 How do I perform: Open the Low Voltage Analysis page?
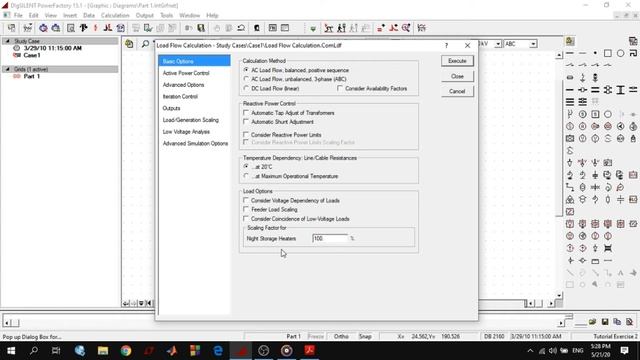pyautogui.click(x=186, y=132)
